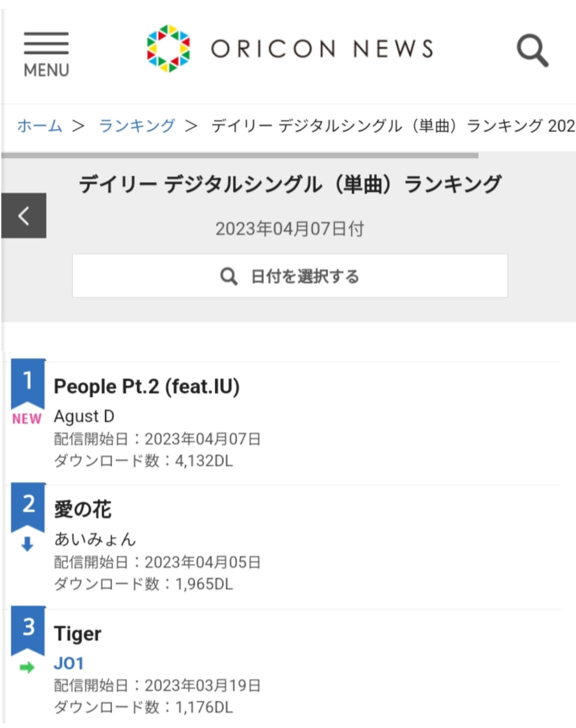This screenshot has width=576, height=728.
Task: Open search via magnifying glass icon
Action: [x=532, y=50]
